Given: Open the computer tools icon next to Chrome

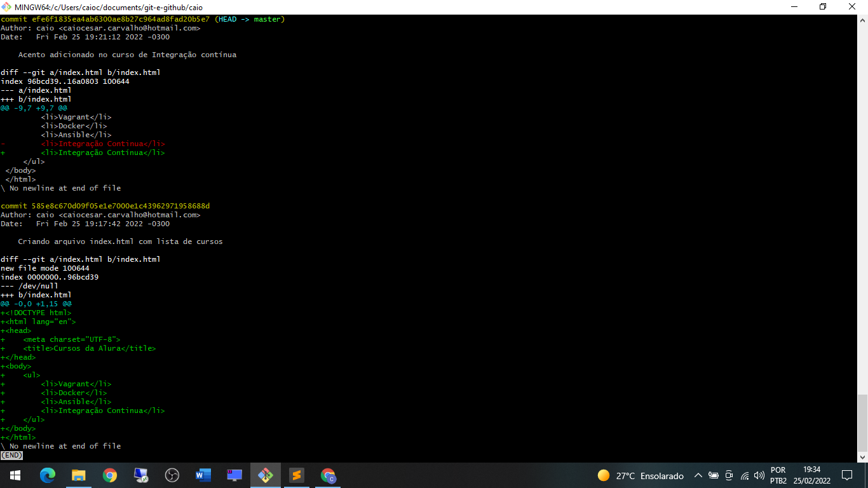Looking at the screenshot, I should tap(141, 475).
